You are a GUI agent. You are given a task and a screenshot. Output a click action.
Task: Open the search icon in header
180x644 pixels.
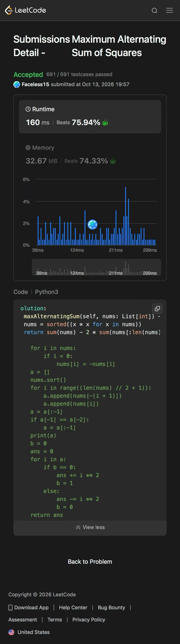pos(154,10)
